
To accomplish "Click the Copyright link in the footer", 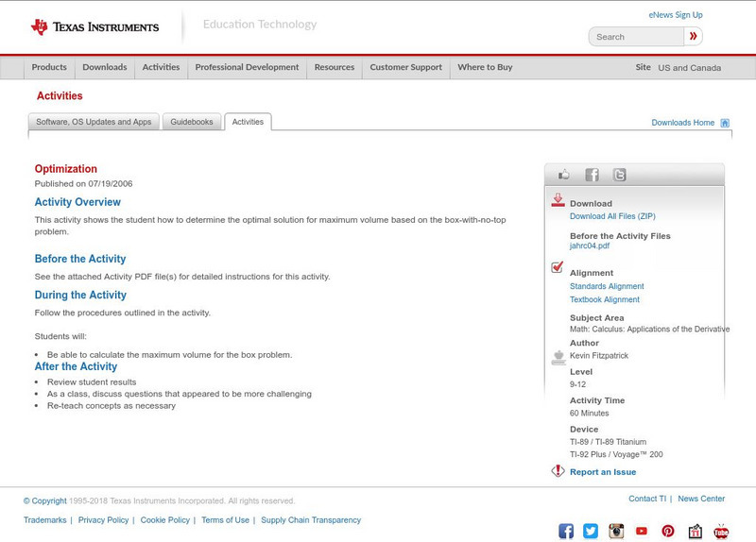I will pos(44,501).
